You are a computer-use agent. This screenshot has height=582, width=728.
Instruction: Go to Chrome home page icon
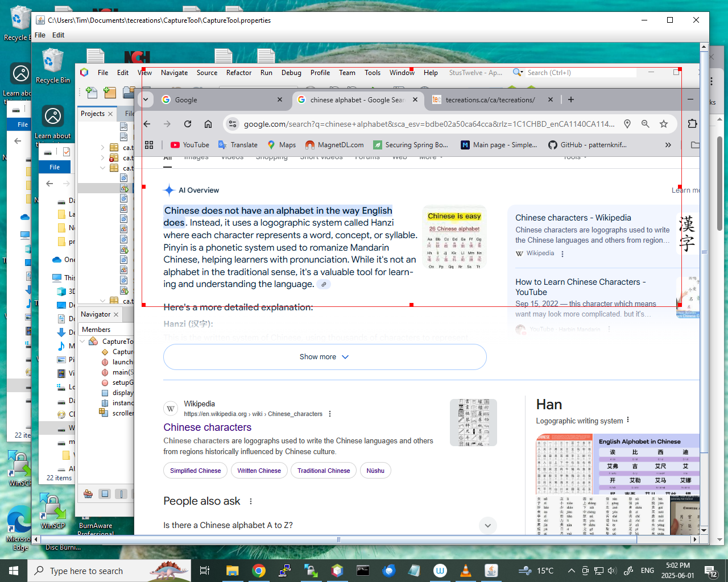click(208, 124)
